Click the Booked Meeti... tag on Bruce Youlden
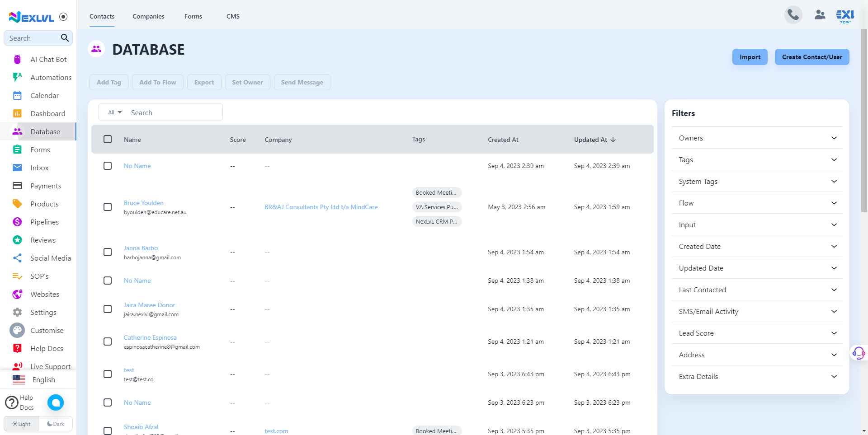Viewport: 868px width, 435px height. pyautogui.click(x=437, y=192)
